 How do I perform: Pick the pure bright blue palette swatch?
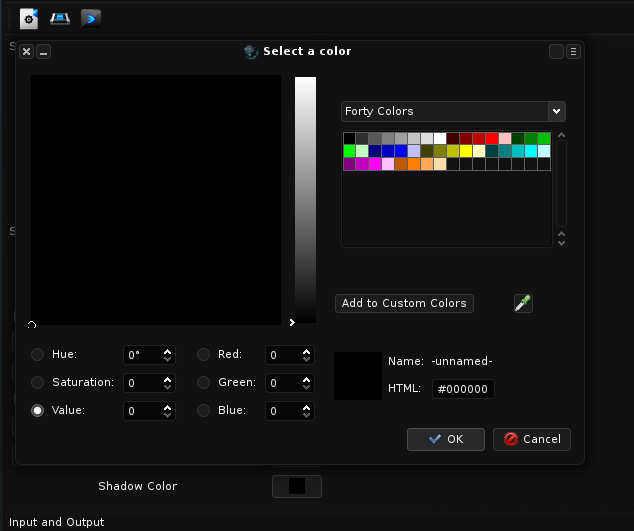pos(401,151)
